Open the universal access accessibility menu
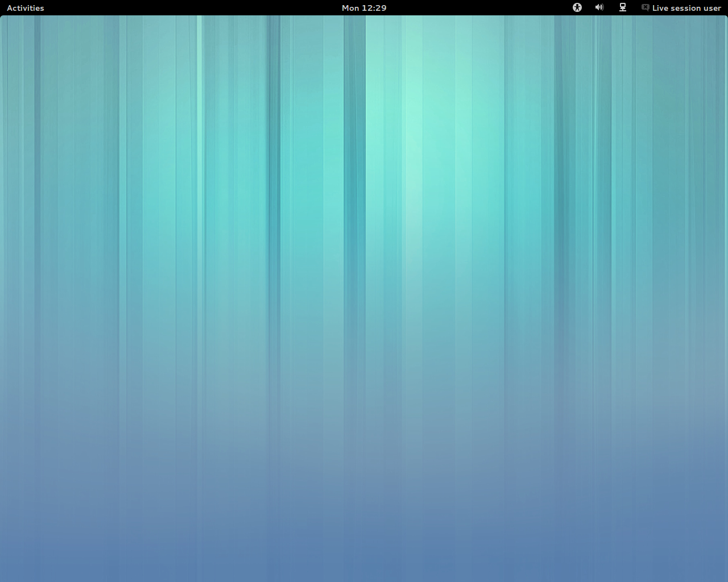This screenshot has width=728, height=582. pos(577,7)
